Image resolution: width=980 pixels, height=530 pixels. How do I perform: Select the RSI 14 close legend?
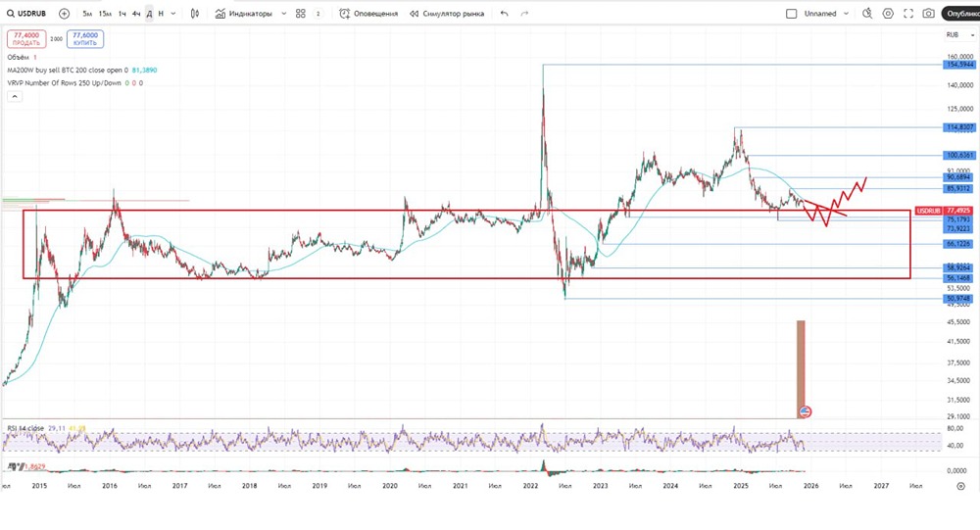[x=25, y=428]
